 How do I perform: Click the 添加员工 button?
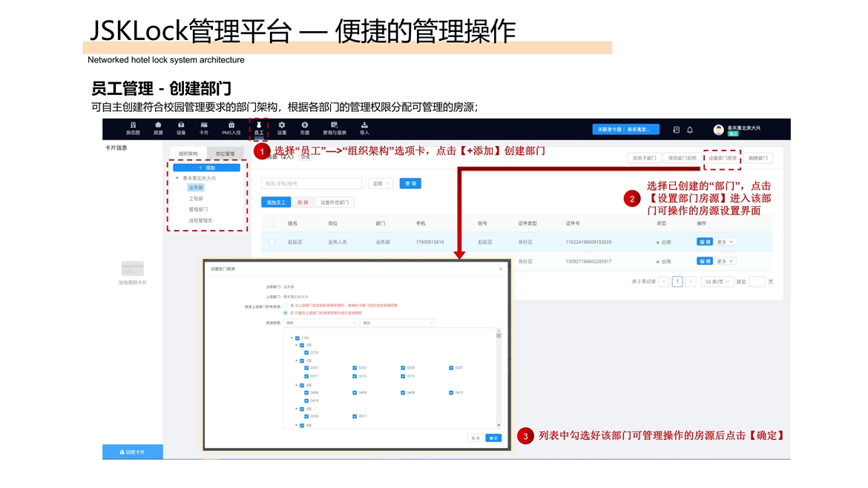click(x=276, y=202)
